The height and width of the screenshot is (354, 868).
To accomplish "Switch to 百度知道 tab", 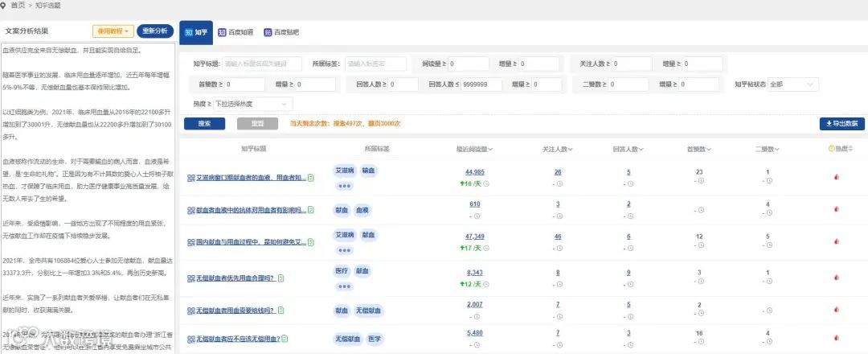I will click(x=235, y=32).
